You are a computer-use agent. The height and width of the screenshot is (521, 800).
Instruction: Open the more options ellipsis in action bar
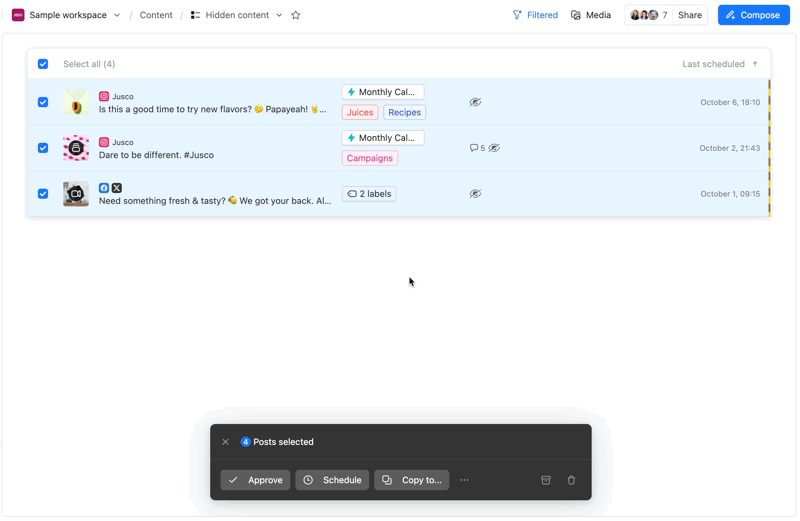click(464, 480)
